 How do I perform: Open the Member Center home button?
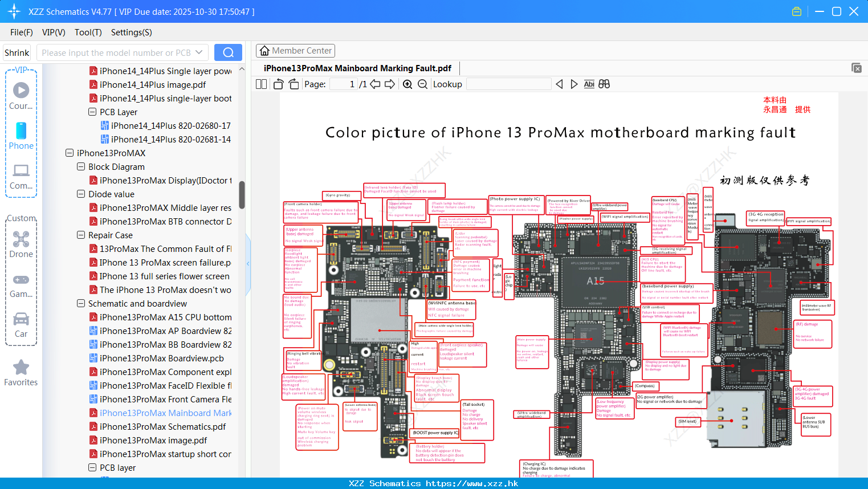(x=295, y=51)
